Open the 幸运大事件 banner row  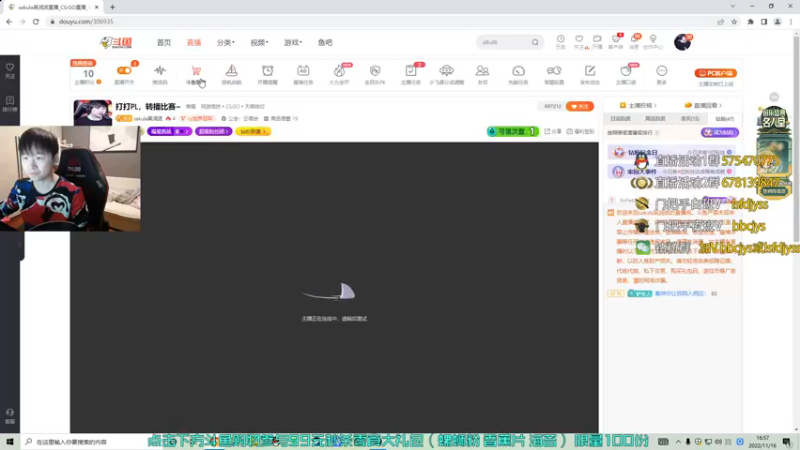point(672,171)
